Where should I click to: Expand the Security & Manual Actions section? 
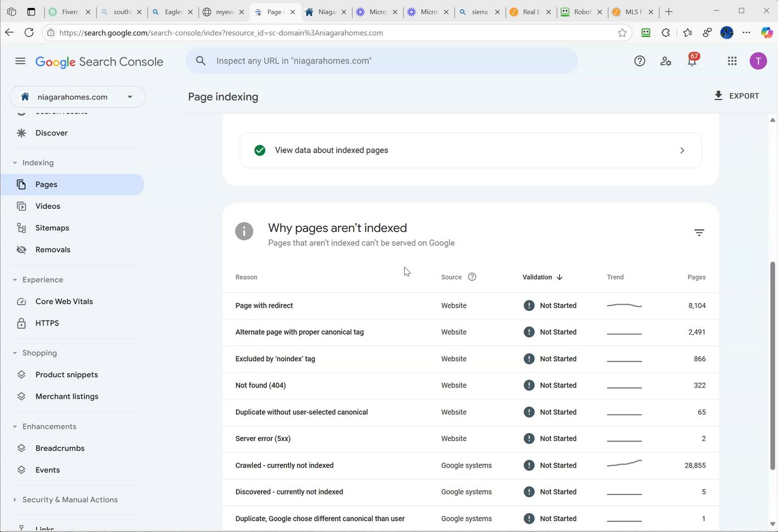tap(15, 500)
